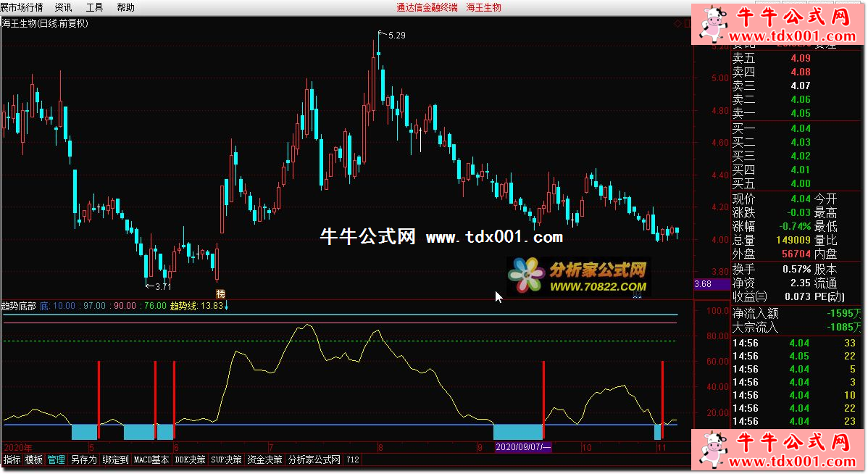Viewport: 868px width, 474px height.
Task: Select the highlighted 管理 tab
Action: point(56,460)
